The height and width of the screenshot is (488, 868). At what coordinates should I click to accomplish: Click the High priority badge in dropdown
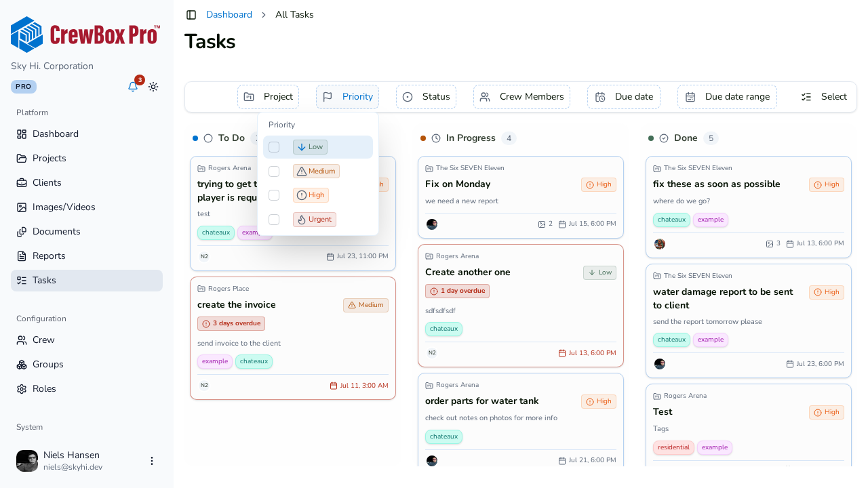pyautogui.click(x=311, y=195)
